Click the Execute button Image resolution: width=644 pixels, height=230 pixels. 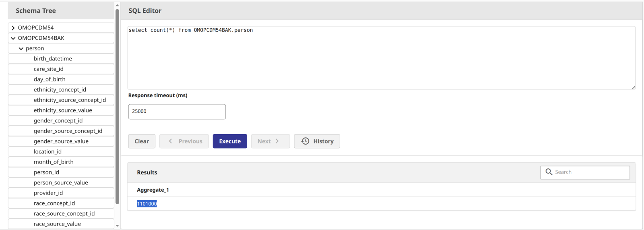(x=230, y=141)
